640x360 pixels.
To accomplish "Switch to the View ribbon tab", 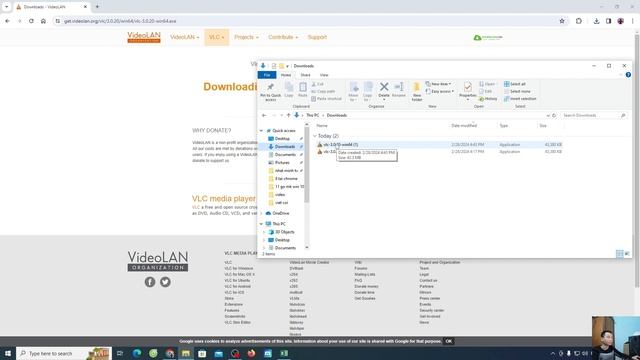I will [x=324, y=75].
